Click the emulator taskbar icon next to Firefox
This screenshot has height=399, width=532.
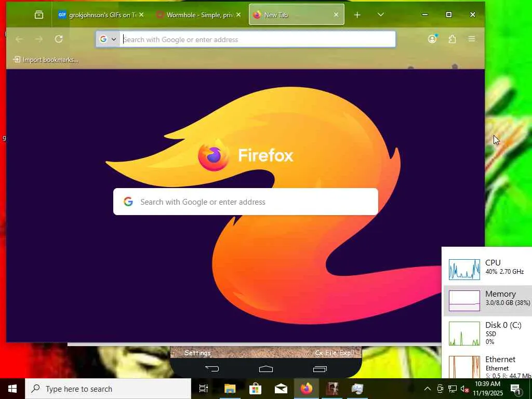332,389
